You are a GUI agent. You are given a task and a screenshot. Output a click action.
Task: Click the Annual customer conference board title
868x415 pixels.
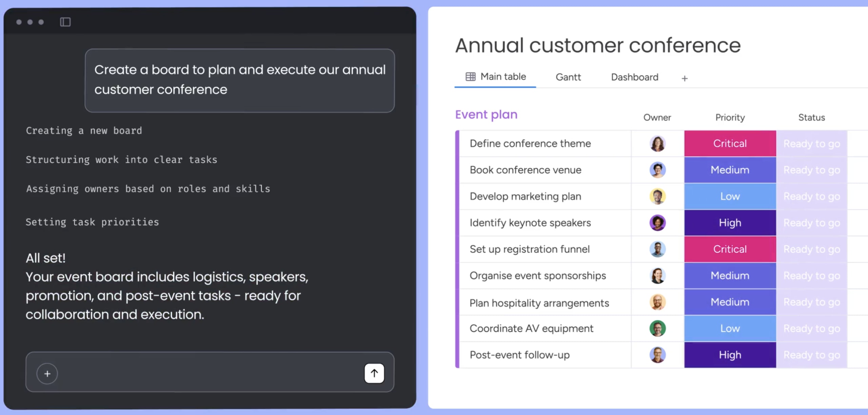598,45
